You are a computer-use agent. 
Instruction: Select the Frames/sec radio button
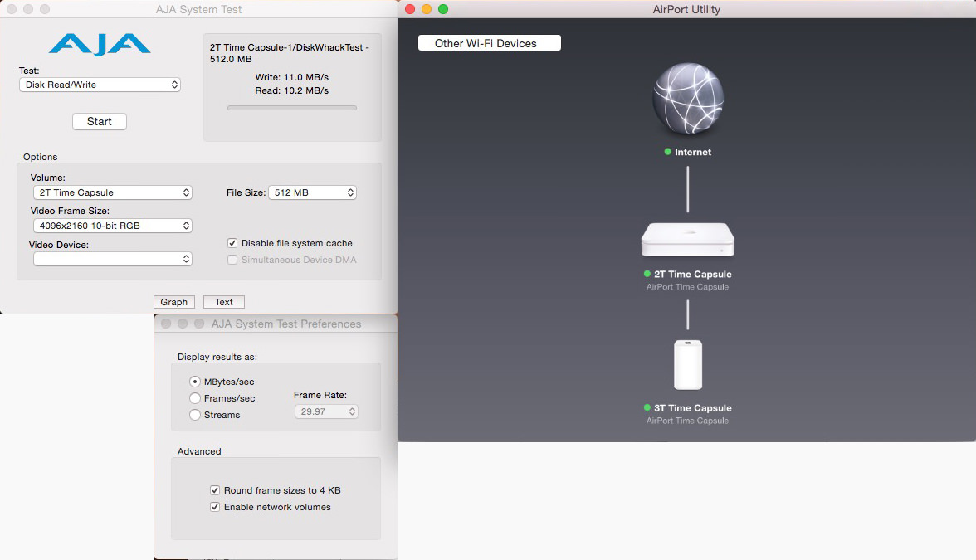(195, 398)
